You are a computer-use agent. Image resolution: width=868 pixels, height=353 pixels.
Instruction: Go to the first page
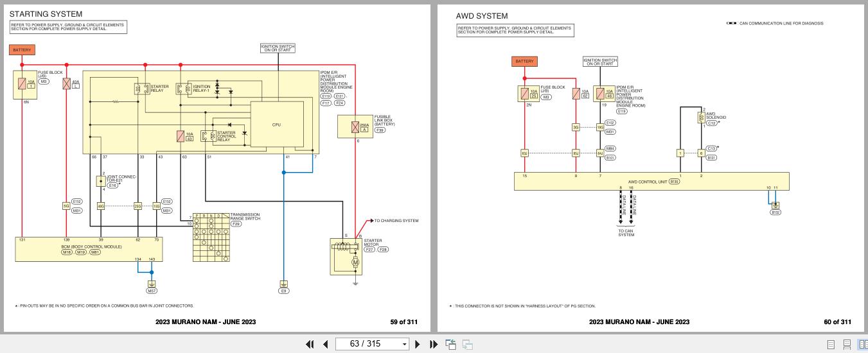[310, 344]
